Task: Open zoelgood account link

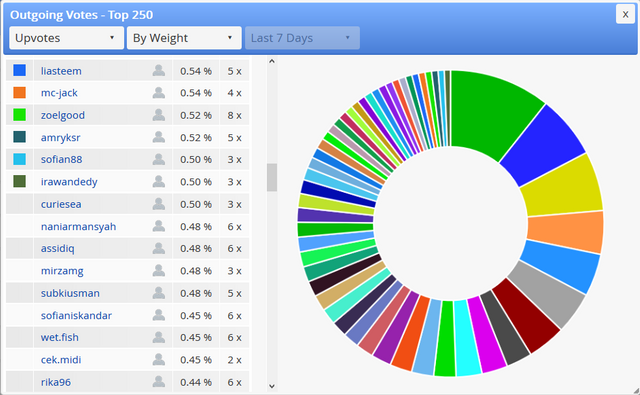Action: coord(63,115)
